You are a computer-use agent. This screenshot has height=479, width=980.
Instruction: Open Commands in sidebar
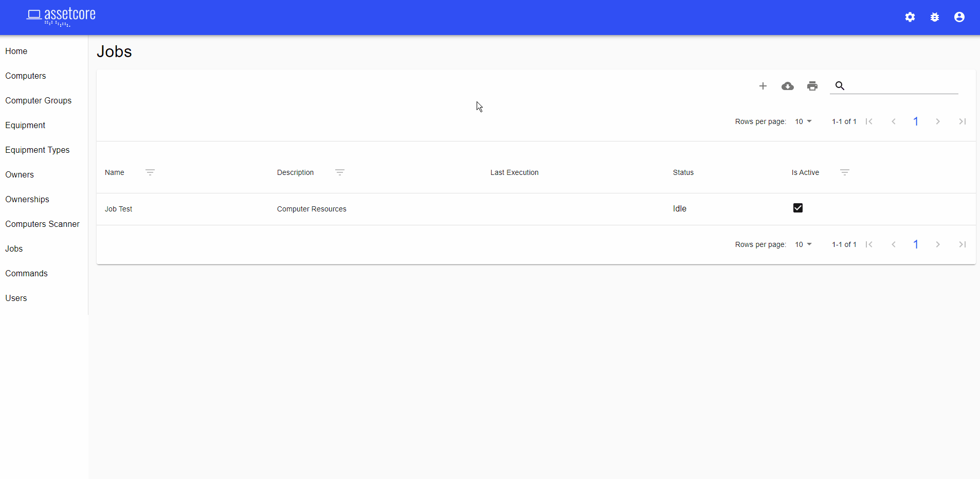(27, 273)
